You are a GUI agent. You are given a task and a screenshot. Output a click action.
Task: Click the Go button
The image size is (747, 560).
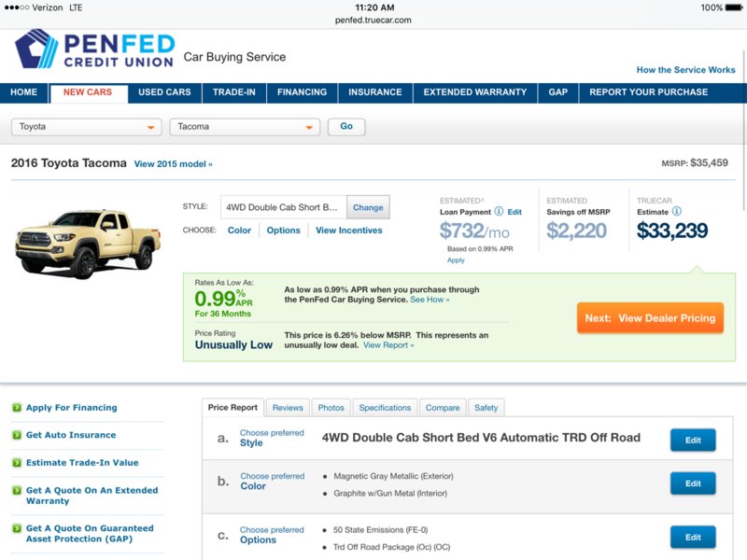pyautogui.click(x=346, y=127)
